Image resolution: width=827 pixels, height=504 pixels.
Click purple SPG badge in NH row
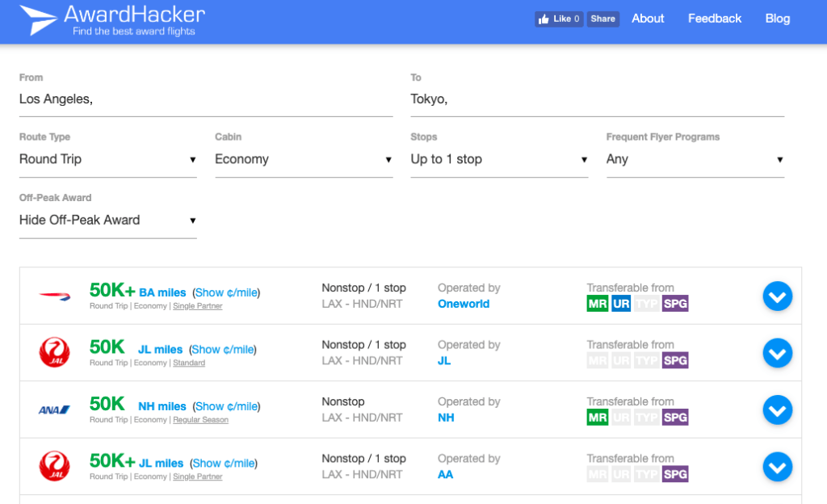tap(675, 418)
